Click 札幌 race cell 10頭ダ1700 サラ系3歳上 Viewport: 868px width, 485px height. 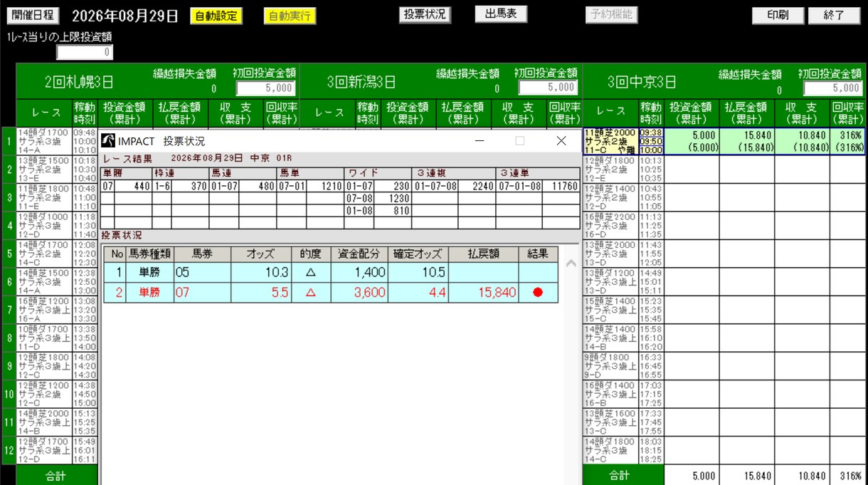point(43,338)
